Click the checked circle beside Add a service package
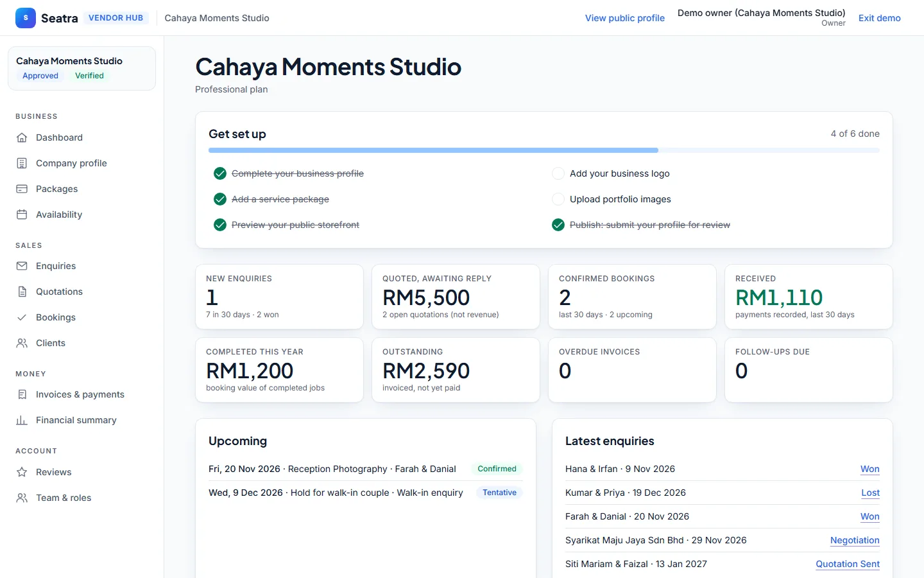Screen dimensions: 924x578 coord(220,199)
